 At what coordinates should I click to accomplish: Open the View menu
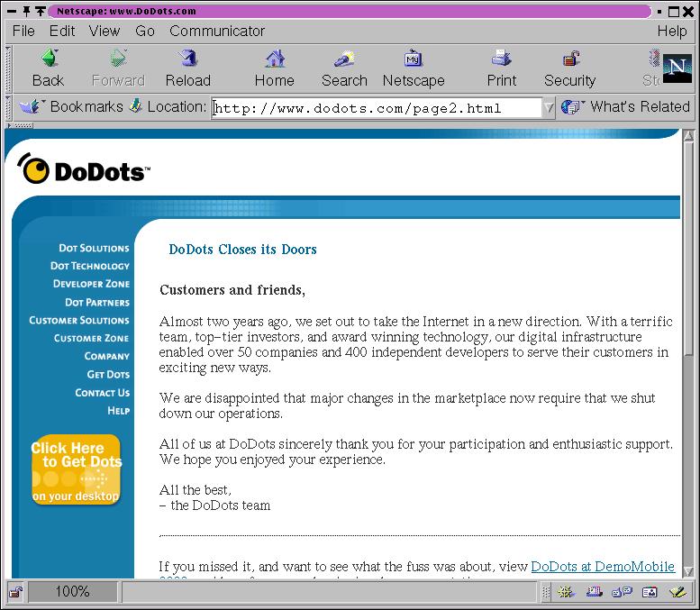point(104,31)
